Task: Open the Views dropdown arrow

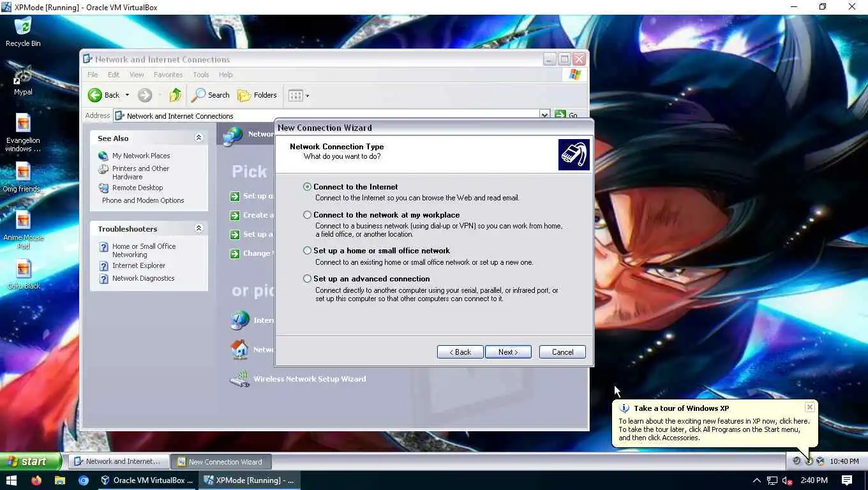Action: 307,96
